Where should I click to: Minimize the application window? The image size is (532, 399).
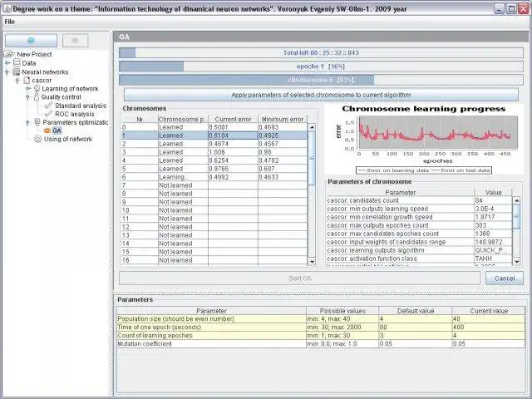click(x=499, y=9)
